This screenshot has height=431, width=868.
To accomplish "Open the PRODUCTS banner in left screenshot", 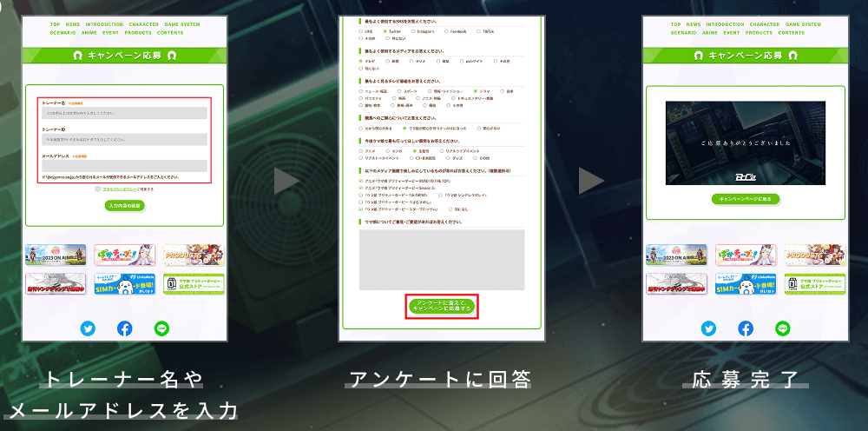I will pyautogui.click(x=194, y=255).
